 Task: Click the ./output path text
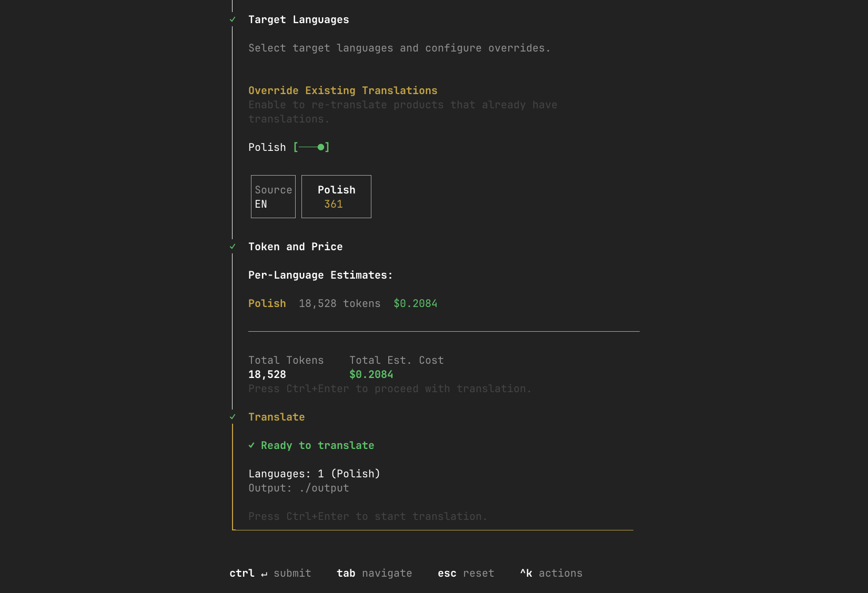click(x=324, y=488)
